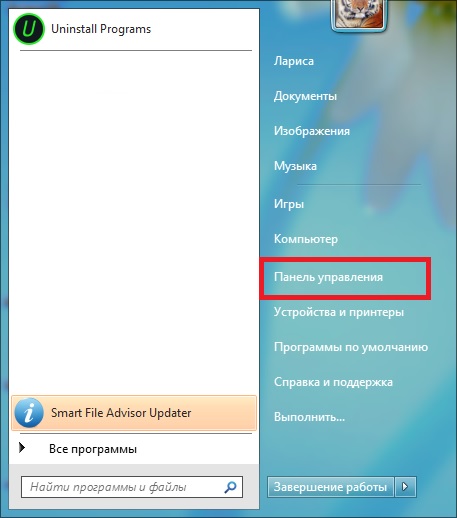Open Игры folder
This screenshot has width=457, height=518.
[289, 204]
